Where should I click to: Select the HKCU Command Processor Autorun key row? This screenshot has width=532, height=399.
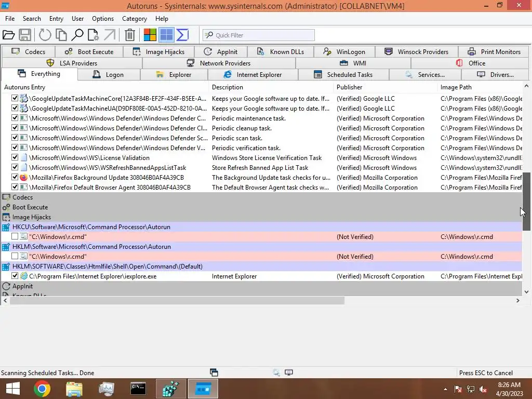click(x=261, y=227)
